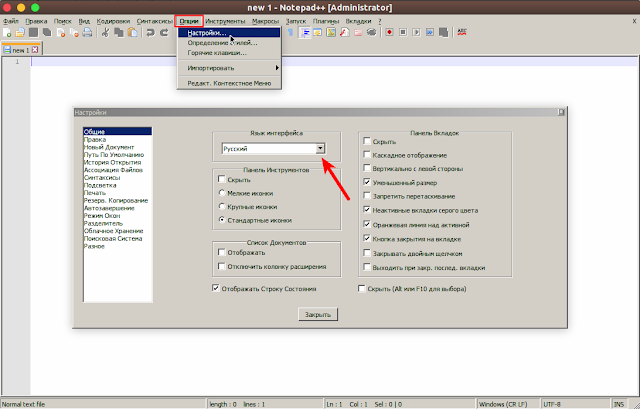Click the Cut scissors icon

tap(105, 33)
